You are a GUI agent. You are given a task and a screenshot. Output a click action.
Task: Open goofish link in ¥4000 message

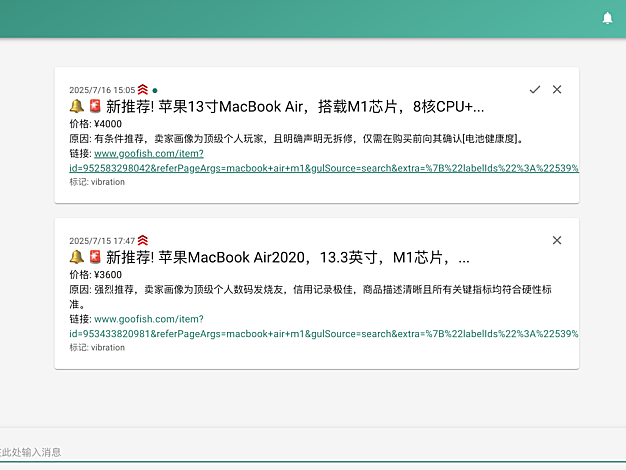tap(324, 161)
